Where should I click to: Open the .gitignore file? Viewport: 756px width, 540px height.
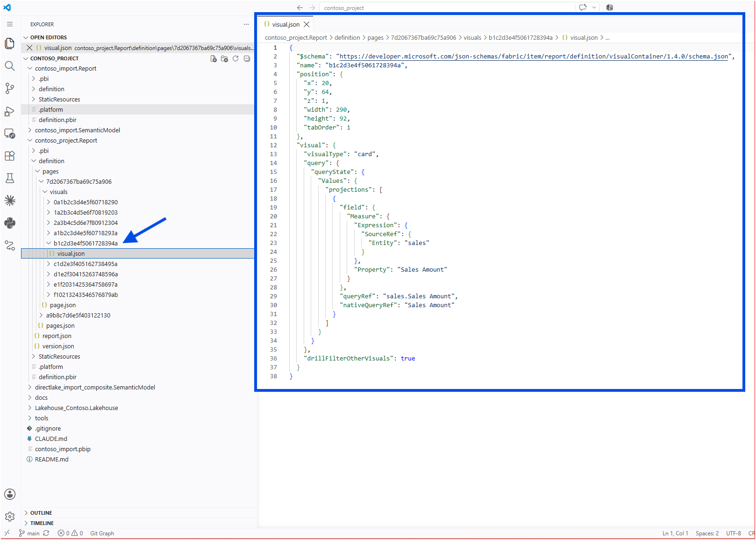(x=48, y=428)
